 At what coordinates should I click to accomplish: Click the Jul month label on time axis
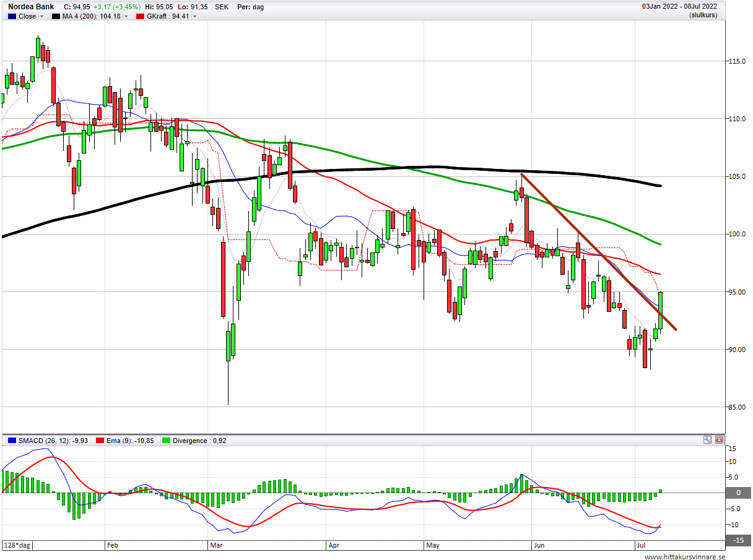(642, 546)
